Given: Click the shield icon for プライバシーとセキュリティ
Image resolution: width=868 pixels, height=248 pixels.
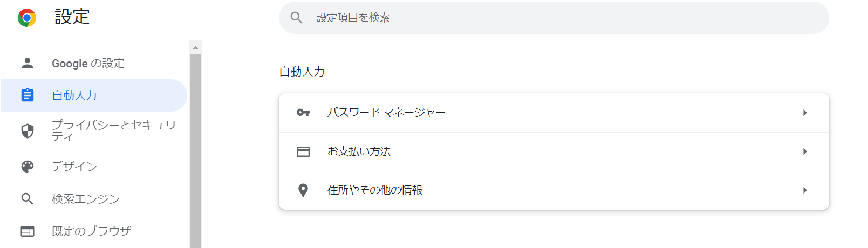Looking at the screenshot, I should [28, 131].
